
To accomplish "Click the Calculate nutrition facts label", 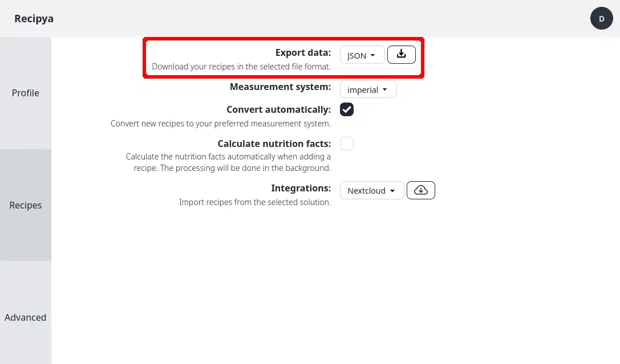I will [x=274, y=144].
